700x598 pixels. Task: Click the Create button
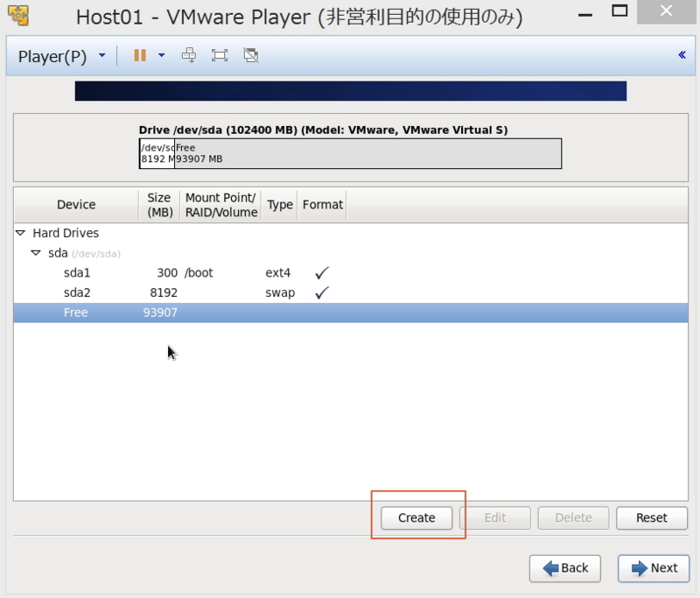coord(416,517)
